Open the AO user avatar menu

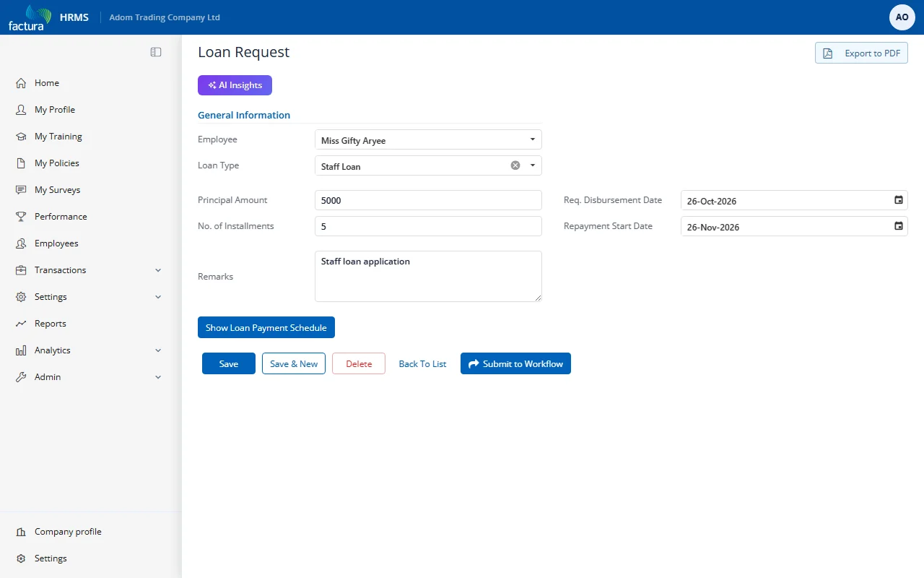pos(902,17)
